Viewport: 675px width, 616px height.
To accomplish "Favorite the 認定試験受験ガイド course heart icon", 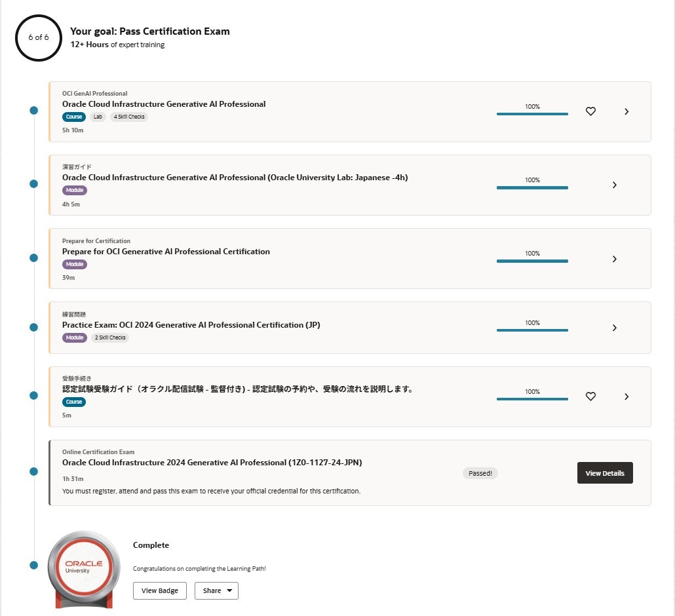I will (590, 396).
